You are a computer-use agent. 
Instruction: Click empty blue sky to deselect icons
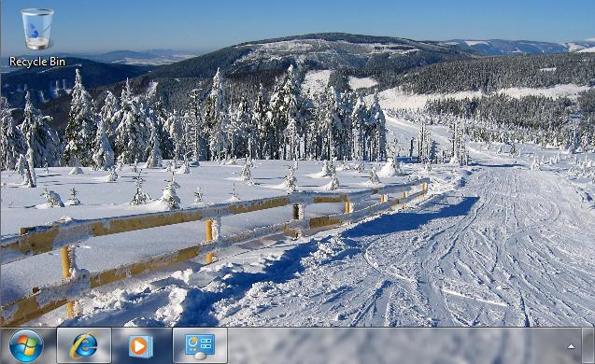point(304,17)
